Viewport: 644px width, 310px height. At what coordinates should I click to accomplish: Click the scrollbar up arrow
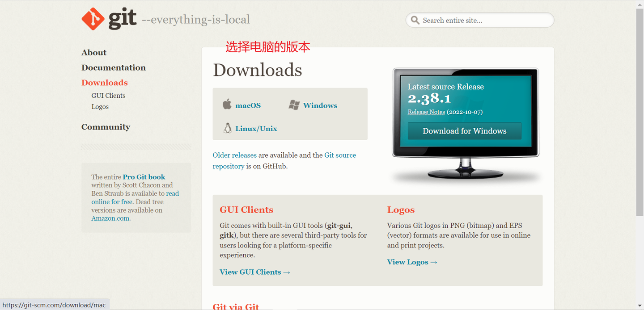[x=640, y=4]
